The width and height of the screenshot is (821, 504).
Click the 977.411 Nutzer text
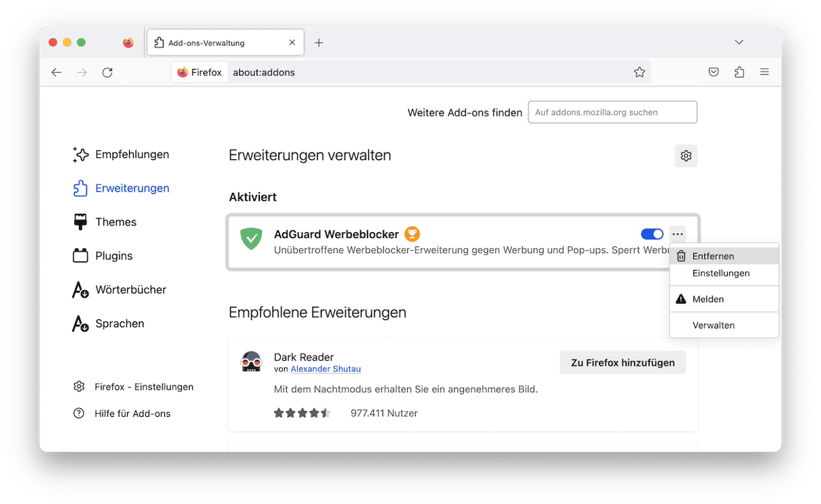[384, 413]
